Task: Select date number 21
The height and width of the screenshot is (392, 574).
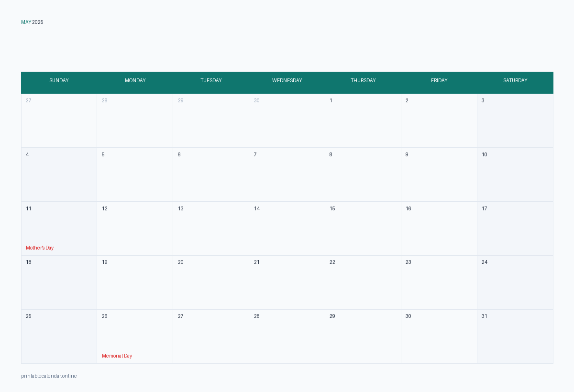Action: coord(257,262)
